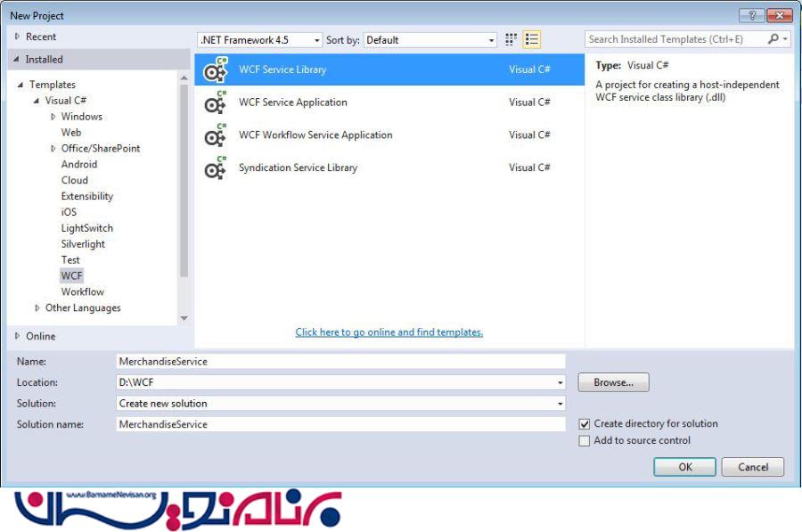802x532 pixels.
Task: Select the Silverlight template category
Action: pyautogui.click(x=83, y=244)
